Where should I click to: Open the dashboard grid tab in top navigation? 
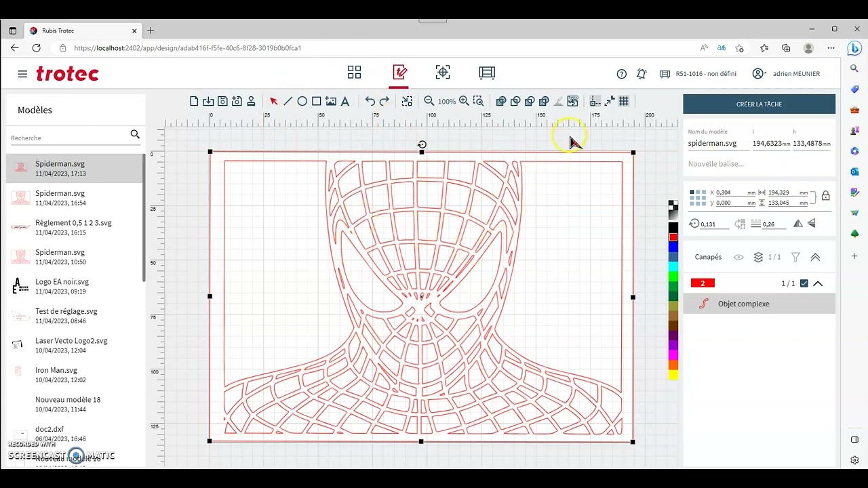[x=354, y=73]
